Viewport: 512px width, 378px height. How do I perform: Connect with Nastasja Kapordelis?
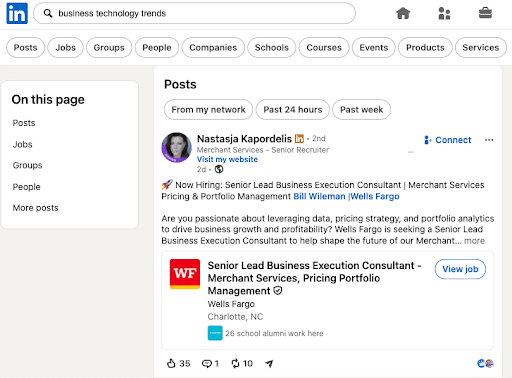pos(447,140)
